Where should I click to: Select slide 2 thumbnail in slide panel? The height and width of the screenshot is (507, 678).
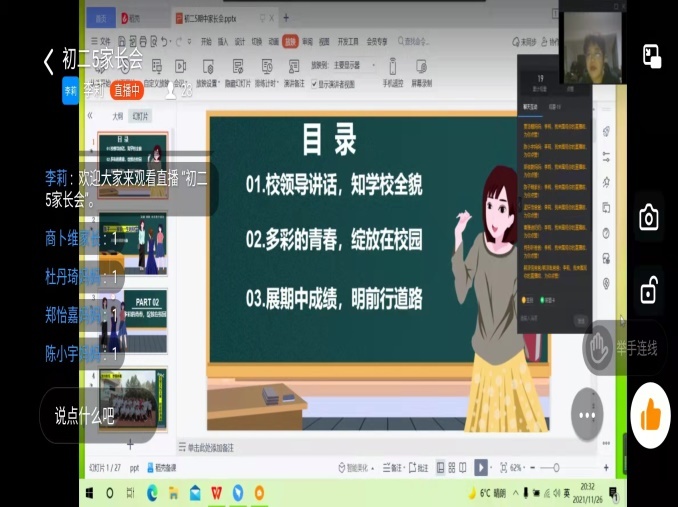tap(133, 243)
